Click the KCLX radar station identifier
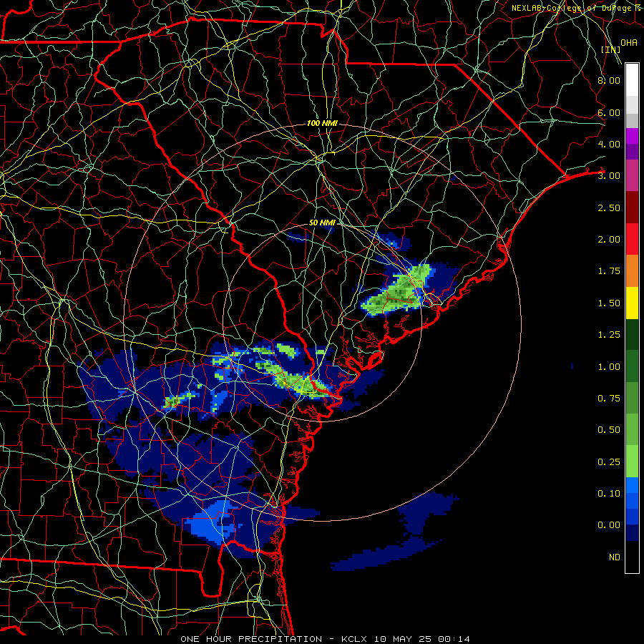 pyautogui.click(x=354, y=639)
